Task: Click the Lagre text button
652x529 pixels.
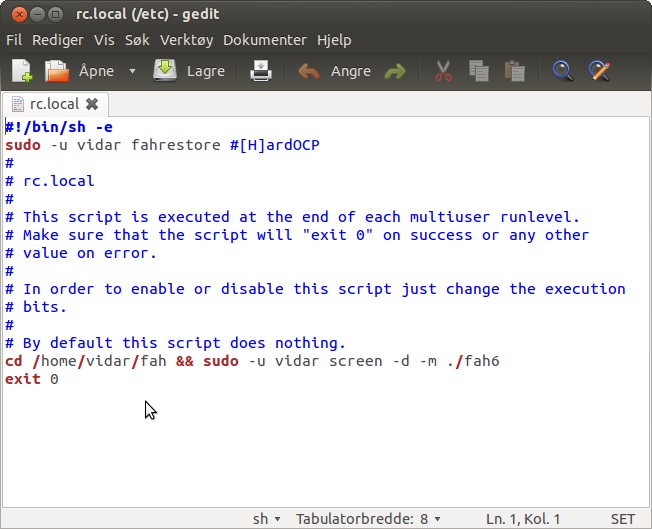Action: [x=206, y=71]
